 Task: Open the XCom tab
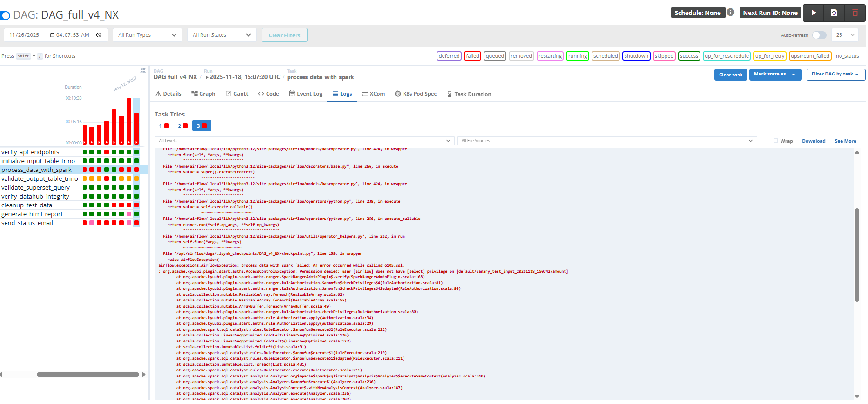373,94
